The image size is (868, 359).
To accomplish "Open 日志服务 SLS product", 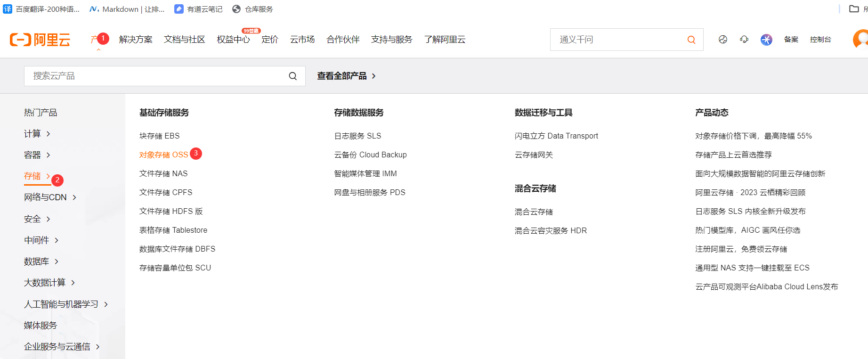I will click(358, 136).
